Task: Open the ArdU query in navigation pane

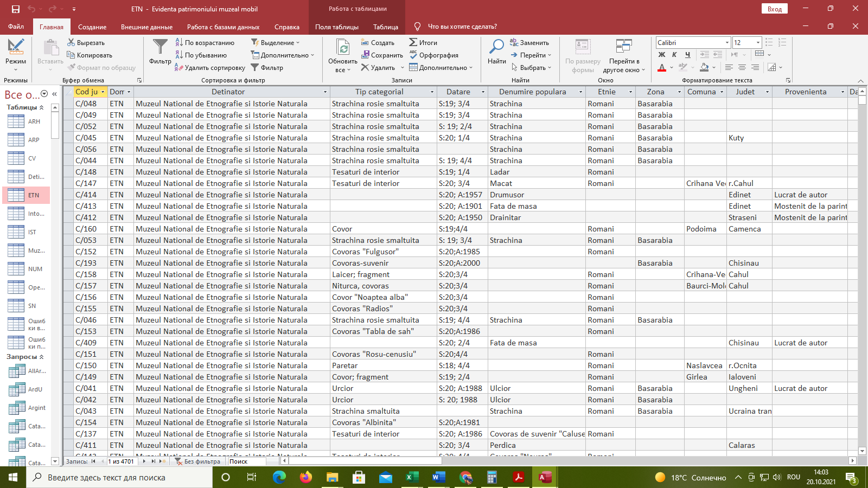Action: click(26, 389)
